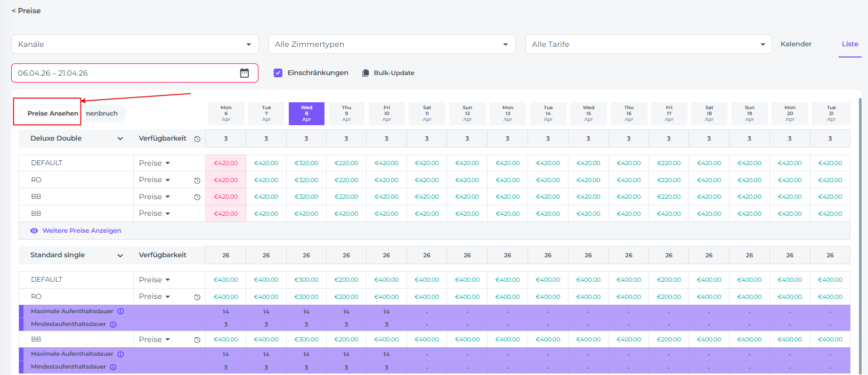Click history icon in Standard single RO row
Screen dimensions: 868x375
(197, 297)
